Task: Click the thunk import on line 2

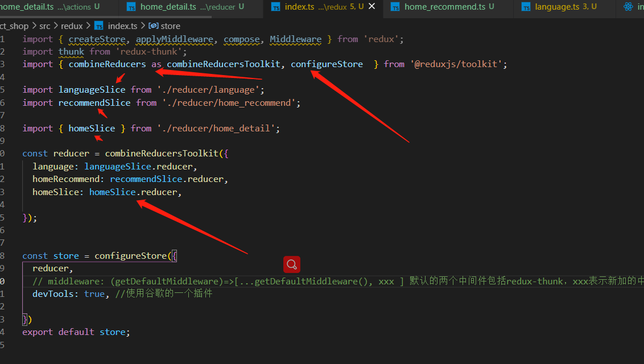Action: click(x=71, y=51)
